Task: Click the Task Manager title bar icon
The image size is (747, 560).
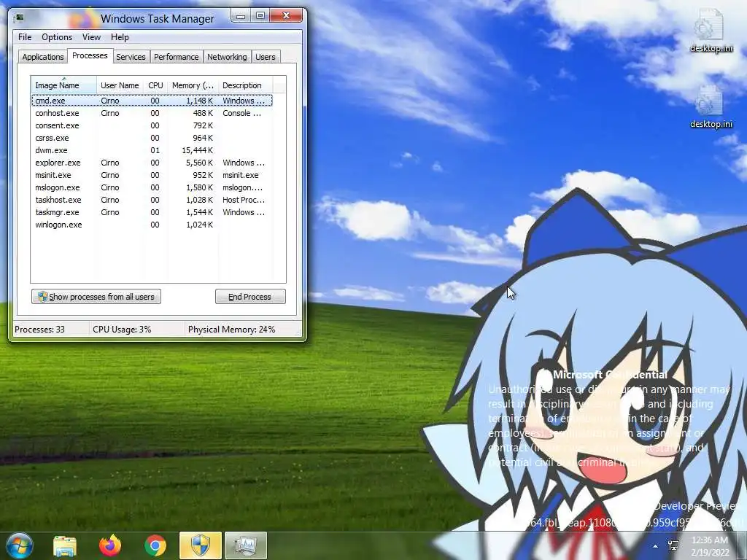Action: [20, 18]
